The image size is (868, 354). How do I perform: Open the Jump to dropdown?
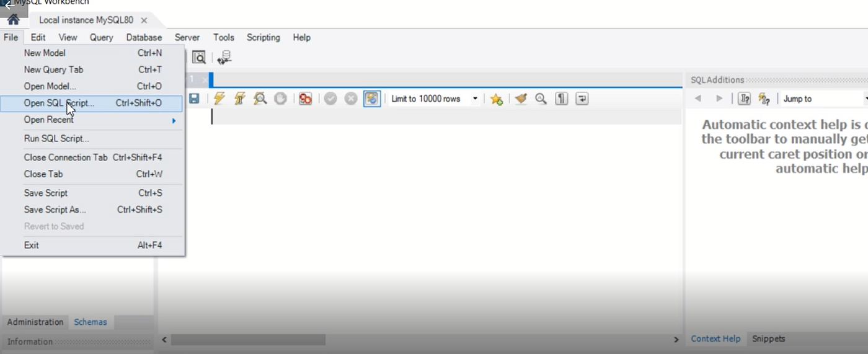click(823, 99)
